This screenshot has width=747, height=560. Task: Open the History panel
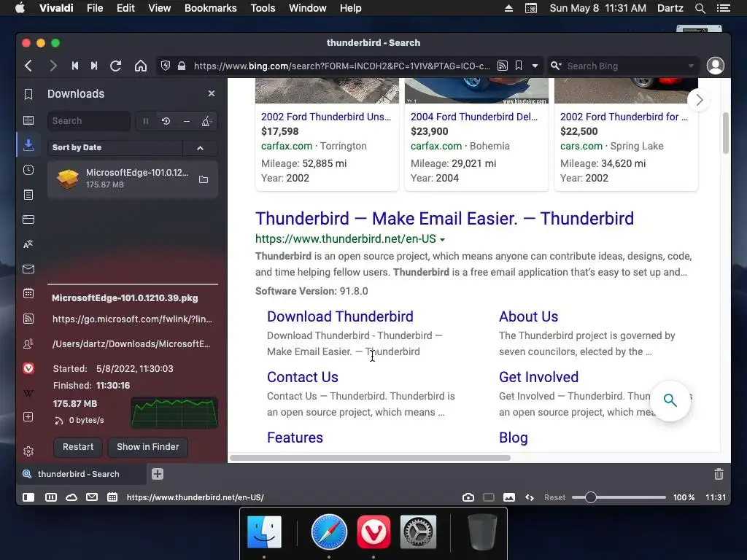click(x=28, y=170)
